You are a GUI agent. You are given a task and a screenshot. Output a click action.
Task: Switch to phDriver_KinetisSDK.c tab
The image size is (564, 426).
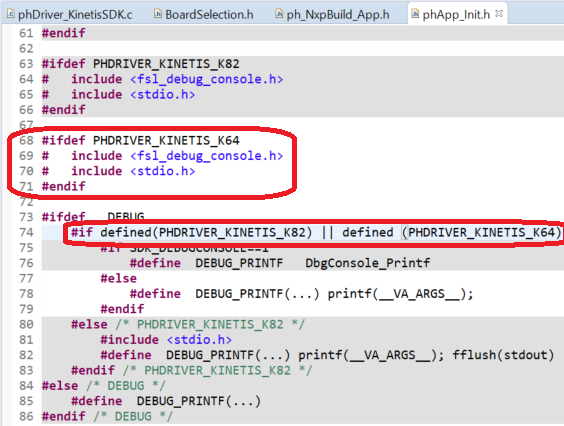(70, 14)
